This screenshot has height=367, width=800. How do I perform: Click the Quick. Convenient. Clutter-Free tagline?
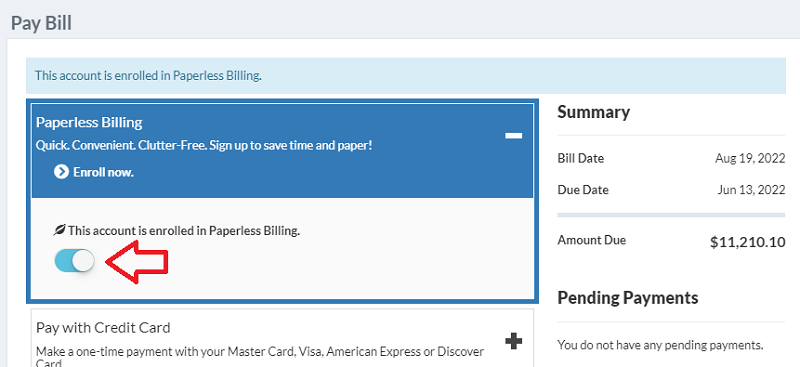click(204, 145)
